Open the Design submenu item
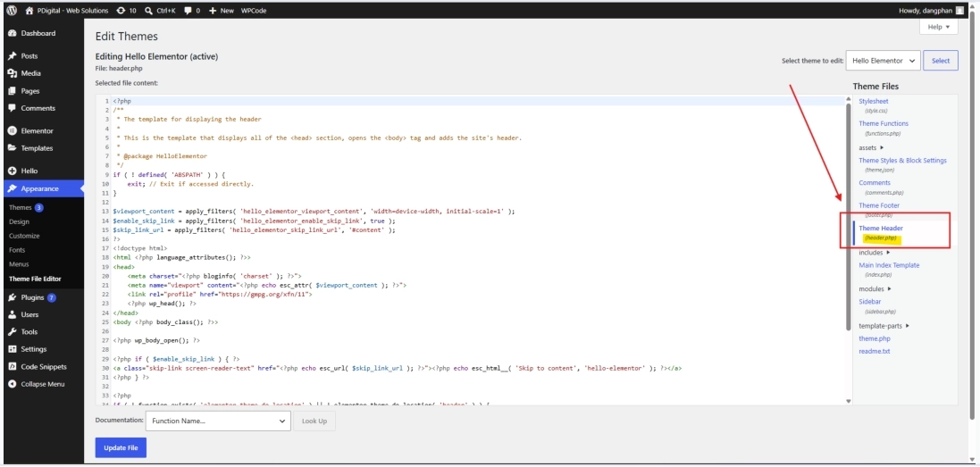The image size is (980, 467). click(x=19, y=221)
